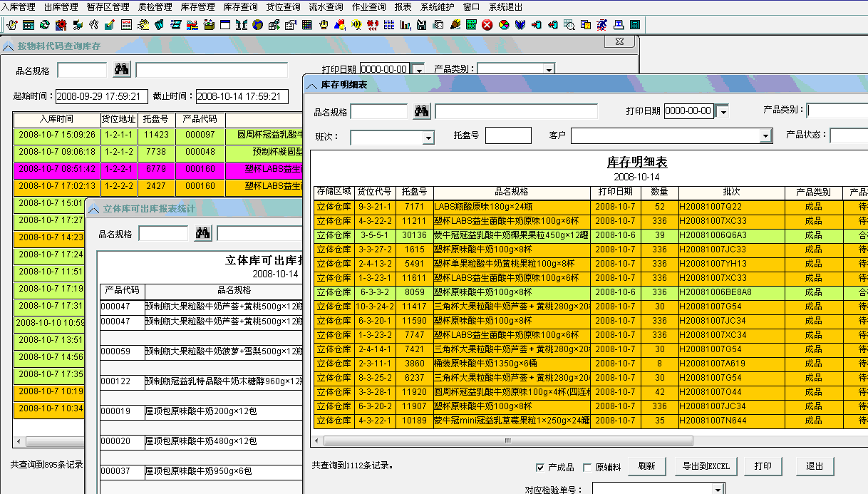Open the 出库管理 menu
The image size is (868, 494).
tap(61, 7)
